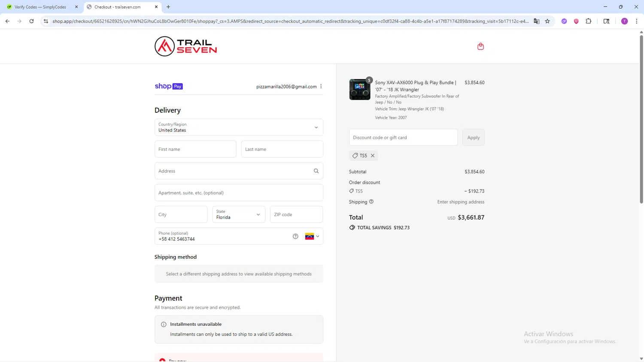Image resolution: width=644 pixels, height=362 pixels.
Task: Click the Installments unavailable heading
Action: click(196, 324)
